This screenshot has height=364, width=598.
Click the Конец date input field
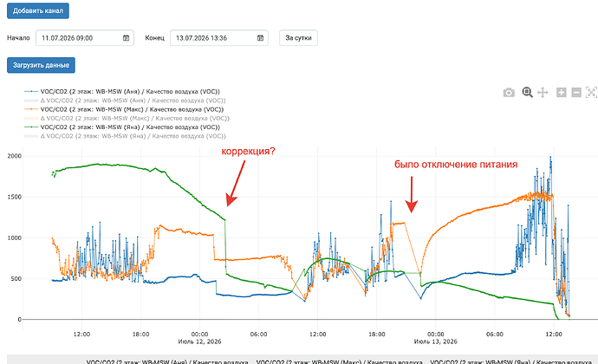point(219,38)
